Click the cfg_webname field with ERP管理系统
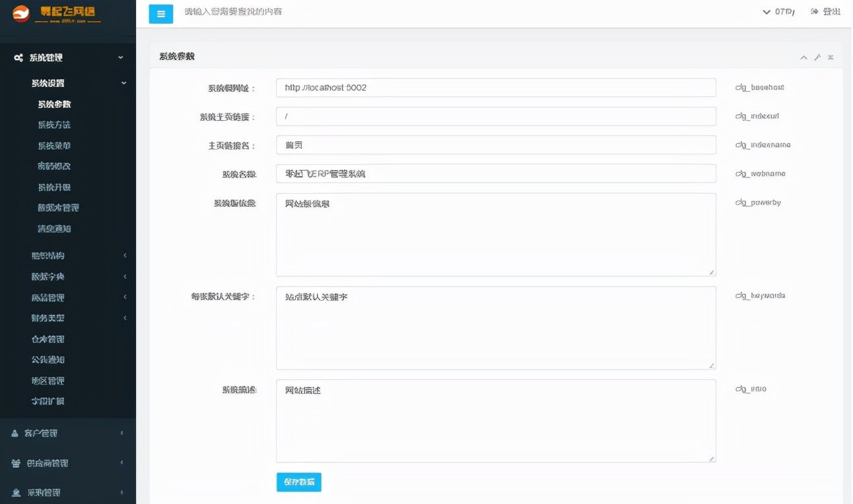 point(496,173)
